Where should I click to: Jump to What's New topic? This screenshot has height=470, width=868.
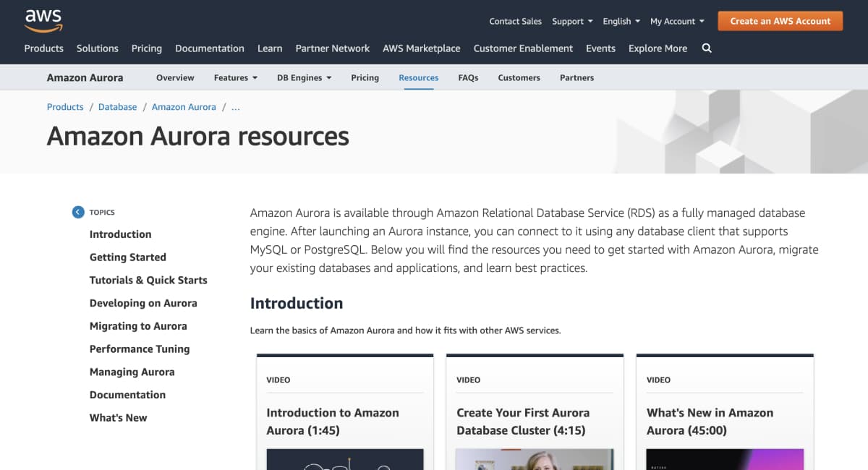coord(118,418)
